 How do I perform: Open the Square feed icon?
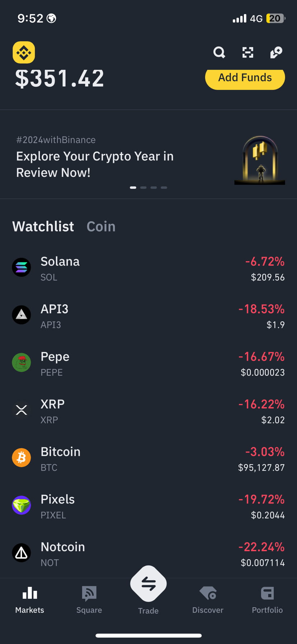tap(89, 593)
